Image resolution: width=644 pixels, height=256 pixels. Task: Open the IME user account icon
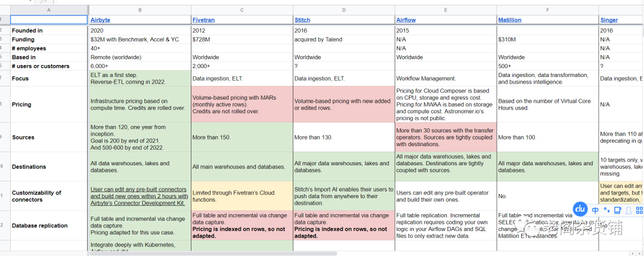[628, 210]
